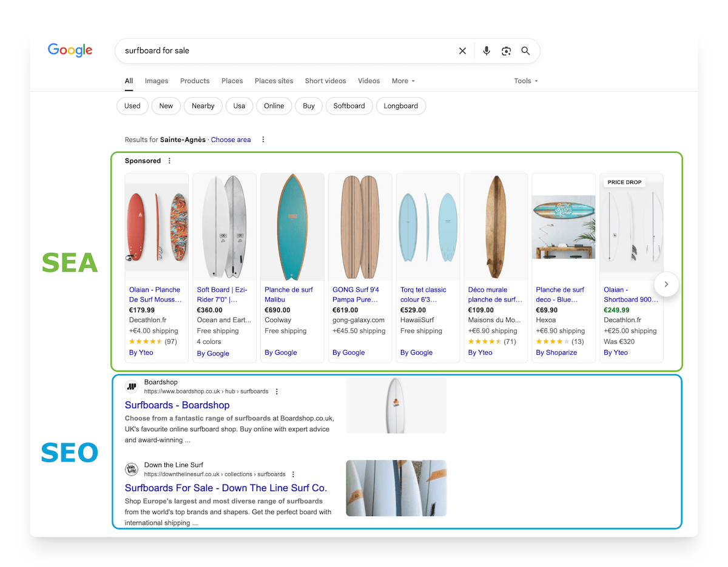The width and height of the screenshot is (728, 567).
Task: Click By Google under gong-galaxy.com
Action: [x=349, y=352]
